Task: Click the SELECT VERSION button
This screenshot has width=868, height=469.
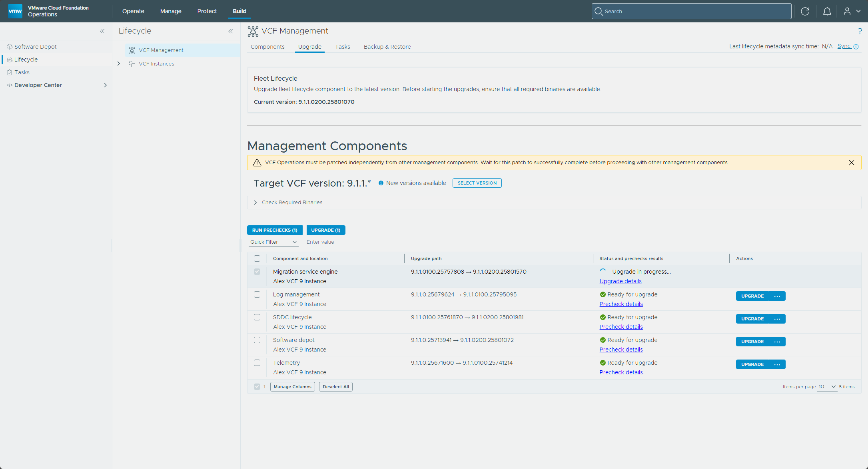Action: pyautogui.click(x=477, y=183)
